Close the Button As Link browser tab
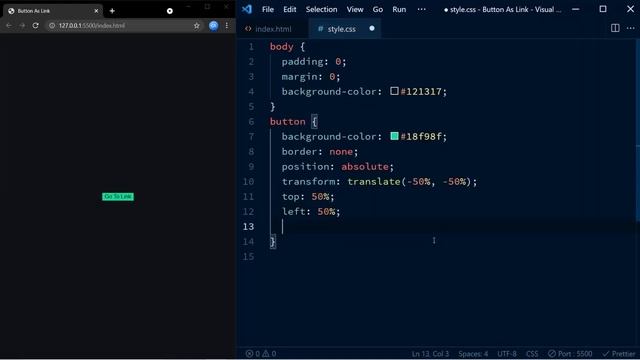 click(96, 11)
